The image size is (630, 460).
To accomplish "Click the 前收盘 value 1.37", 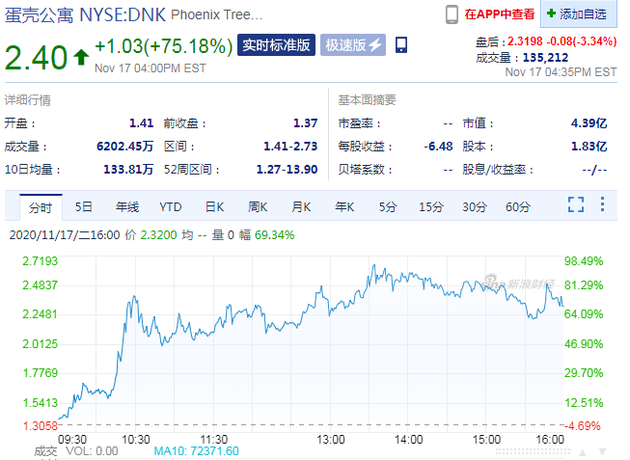I will point(305,123).
